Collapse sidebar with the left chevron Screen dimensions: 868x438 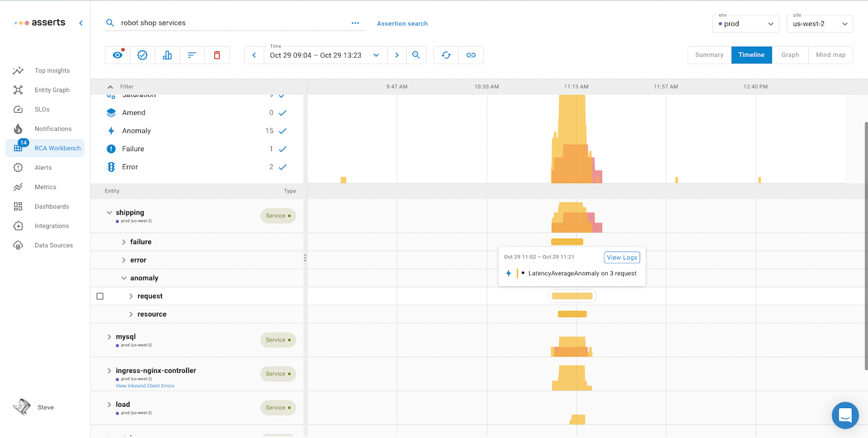pos(81,23)
